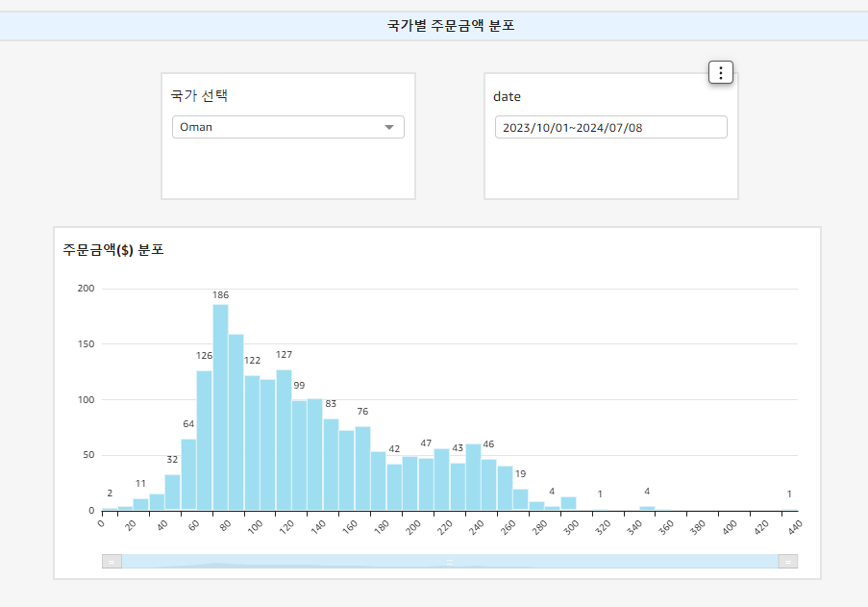
Task: Click the 국가 선택 label
Action: coord(199,95)
